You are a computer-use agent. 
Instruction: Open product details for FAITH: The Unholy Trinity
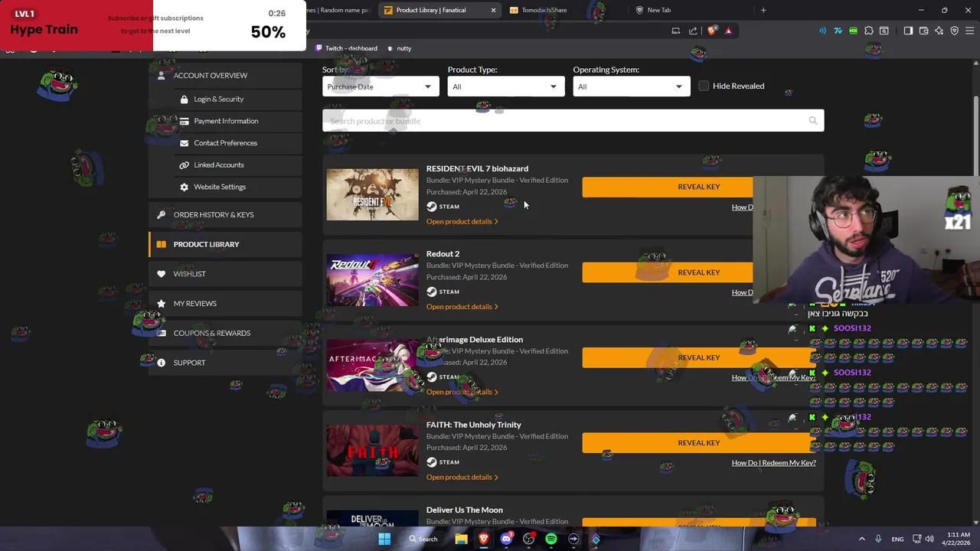462,478
